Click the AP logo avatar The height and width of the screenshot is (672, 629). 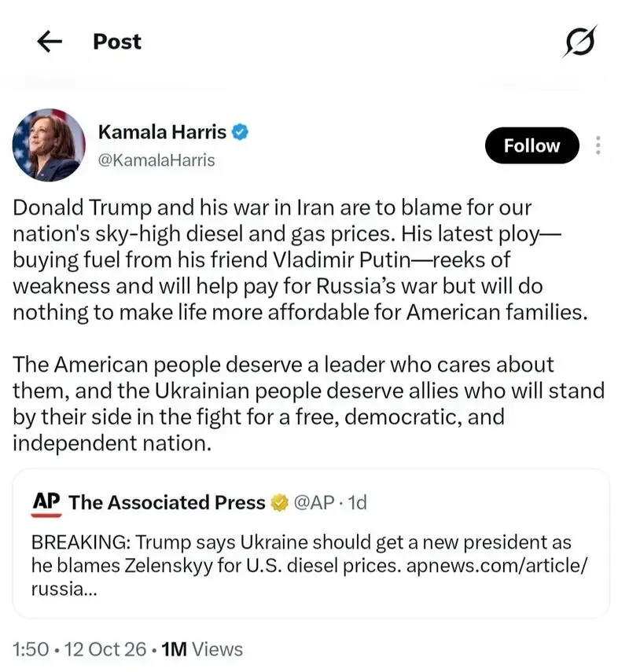click(46, 504)
